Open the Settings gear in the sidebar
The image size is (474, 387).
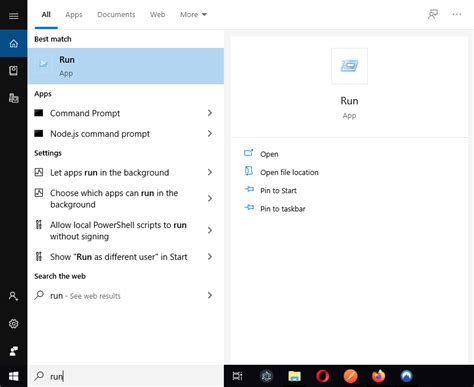(13, 323)
